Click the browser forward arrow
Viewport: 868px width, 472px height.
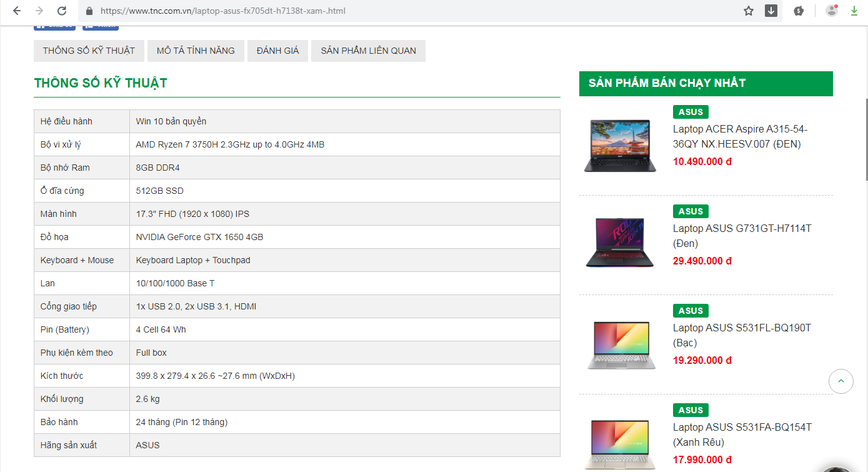(39, 11)
